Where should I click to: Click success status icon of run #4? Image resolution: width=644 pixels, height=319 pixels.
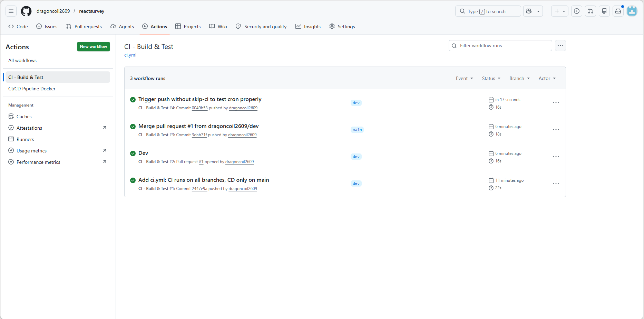[133, 100]
